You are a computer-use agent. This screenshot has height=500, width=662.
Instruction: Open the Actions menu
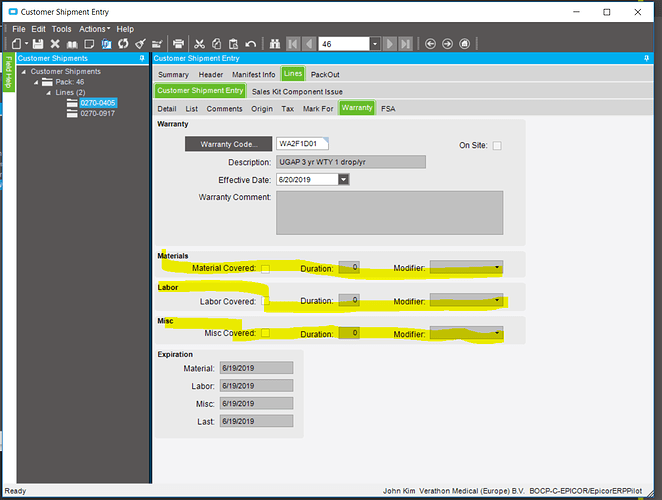coord(94,29)
